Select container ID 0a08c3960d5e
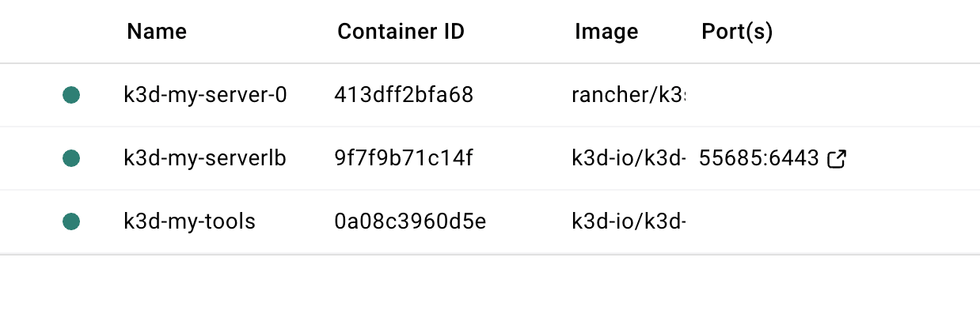Image resolution: width=980 pixels, height=318 pixels. click(410, 222)
